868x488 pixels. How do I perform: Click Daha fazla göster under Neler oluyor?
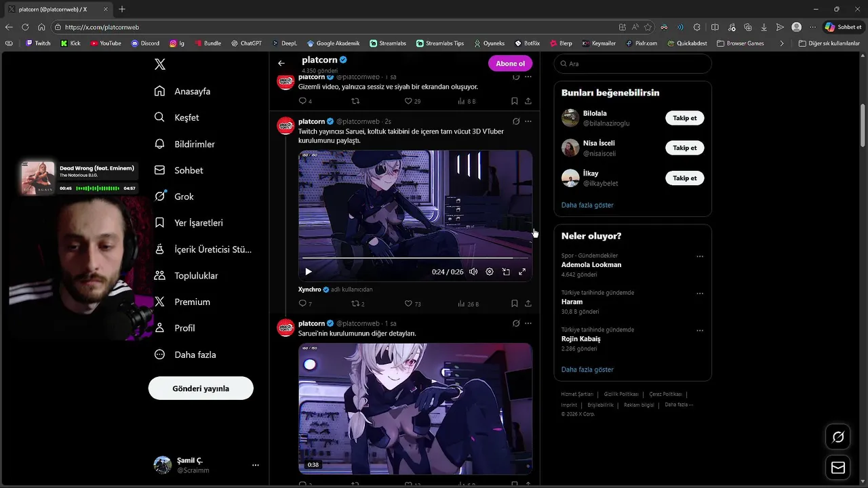tap(587, 369)
